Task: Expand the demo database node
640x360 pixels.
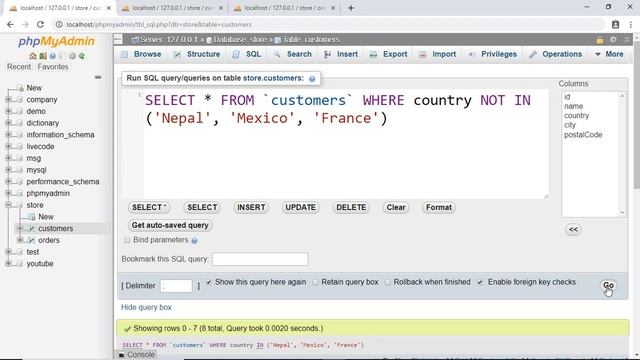Action: (8, 111)
